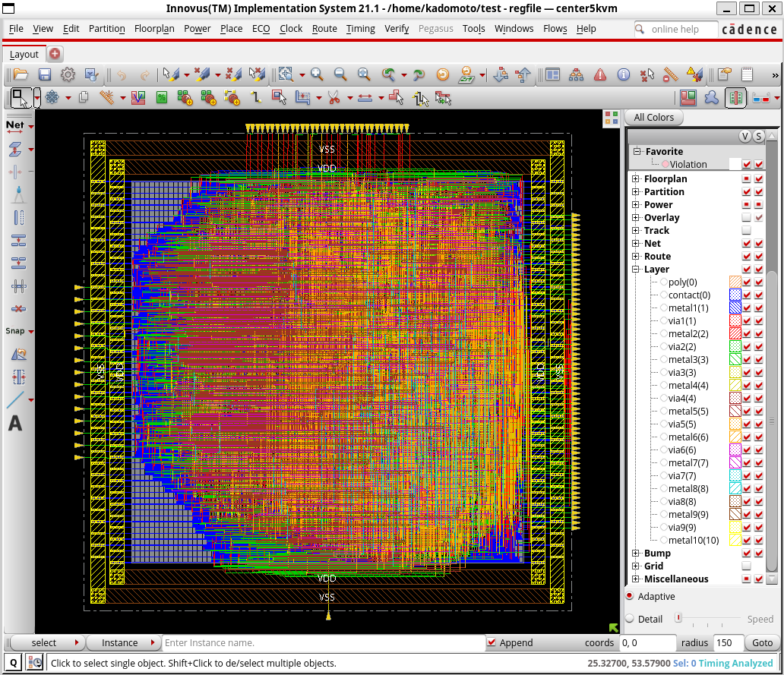The height and width of the screenshot is (675, 784).
Task: Open preferences via the gear icon
Action: point(68,75)
